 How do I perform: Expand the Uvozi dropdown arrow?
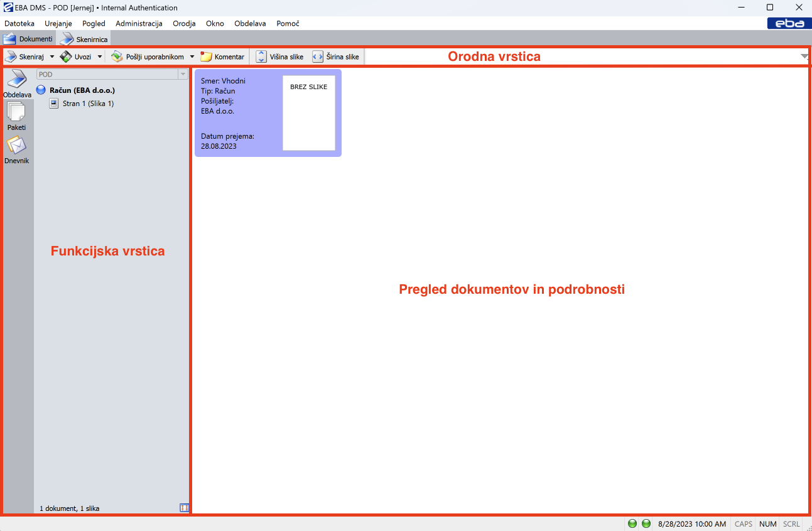click(x=99, y=56)
